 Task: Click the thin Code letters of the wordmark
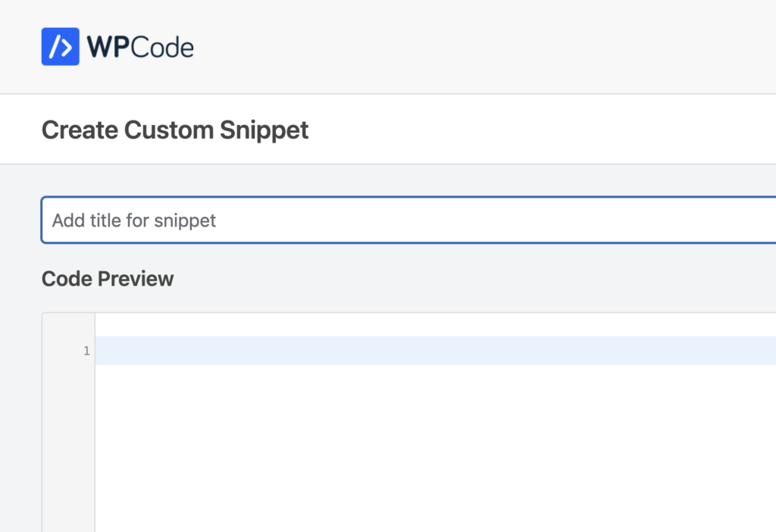[163, 48]
